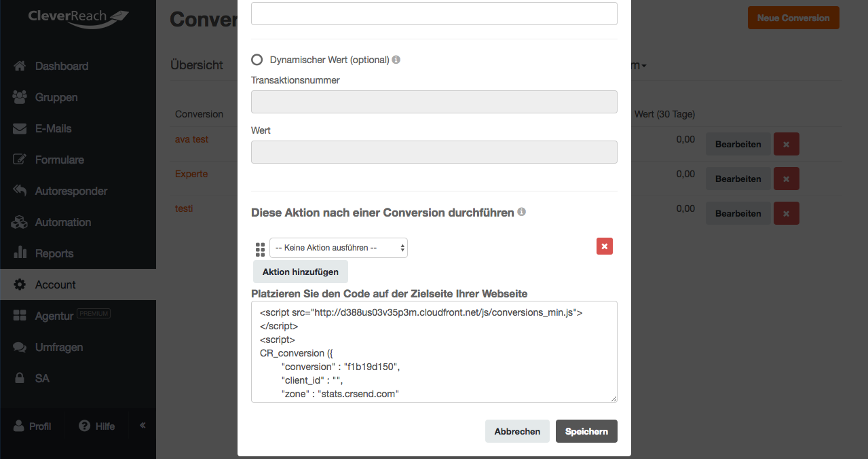This screenshot has width=868, height=459.
Task: Click the Hilfe question mark icon
Action: pos(85,426)
